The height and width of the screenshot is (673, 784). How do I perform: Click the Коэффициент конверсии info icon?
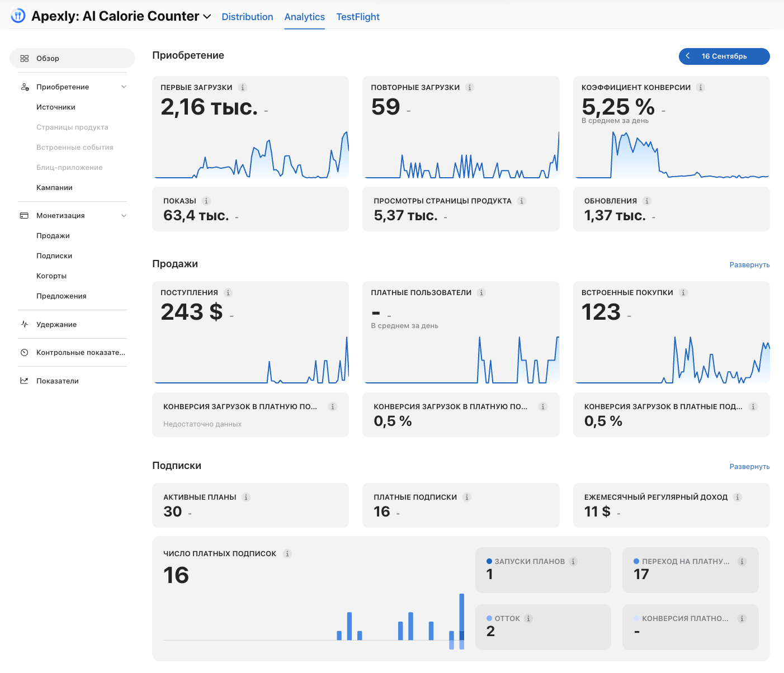(701, 87)
